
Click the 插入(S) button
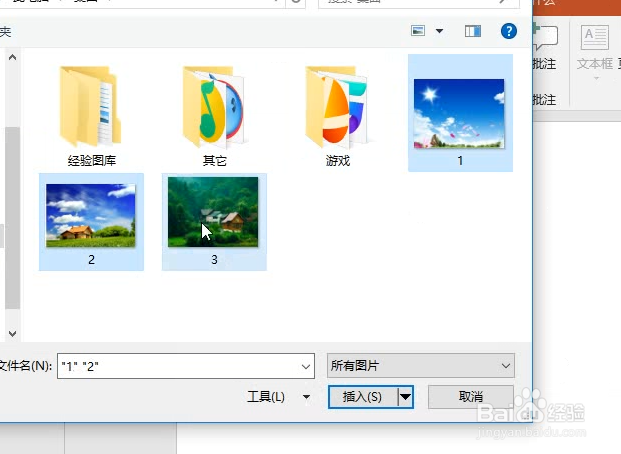click(362, 397)
